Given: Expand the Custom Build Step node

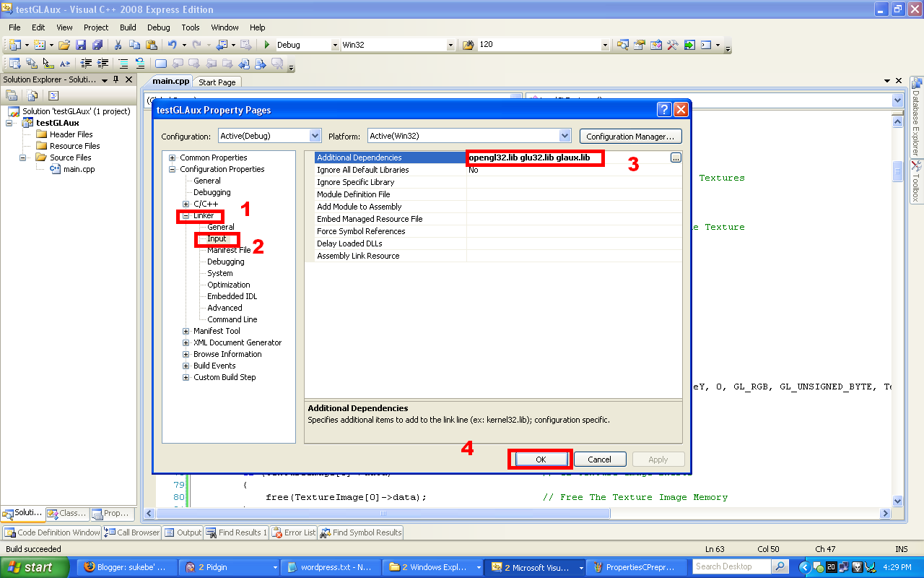Looking at the screenshot, I should [x=186, y=378].
